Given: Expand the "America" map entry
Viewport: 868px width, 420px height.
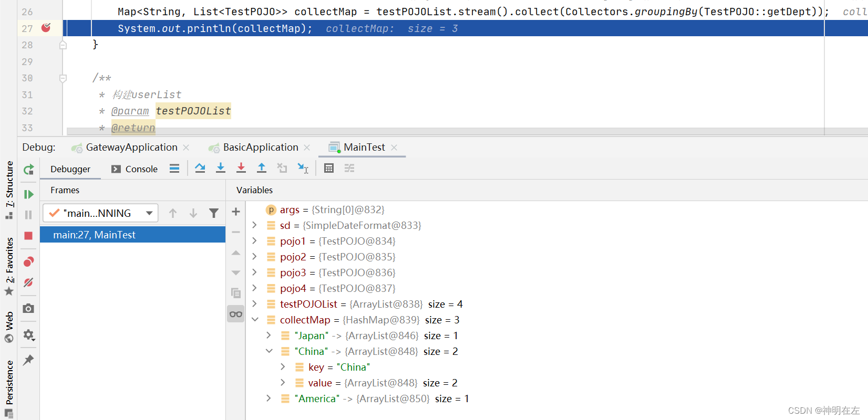Looking at the screenshot, I should pyautogui.click(x=268, y=398).
